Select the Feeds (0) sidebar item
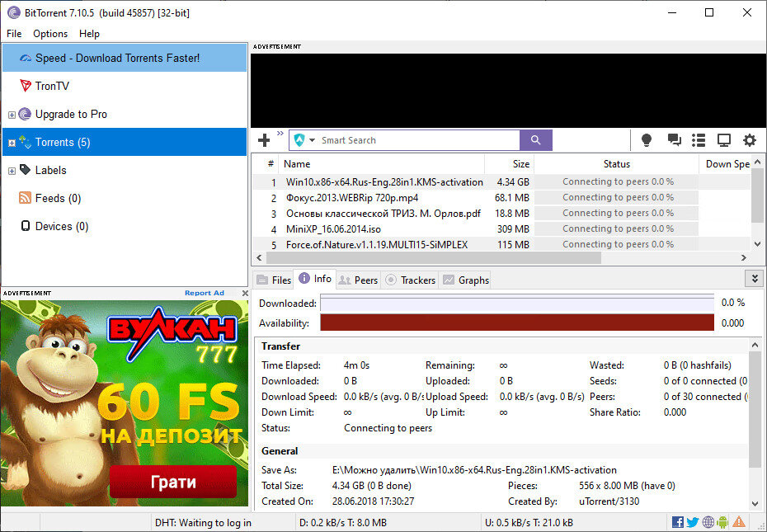The height and width of the screenshot is (532, 767). tap(125, 198)
